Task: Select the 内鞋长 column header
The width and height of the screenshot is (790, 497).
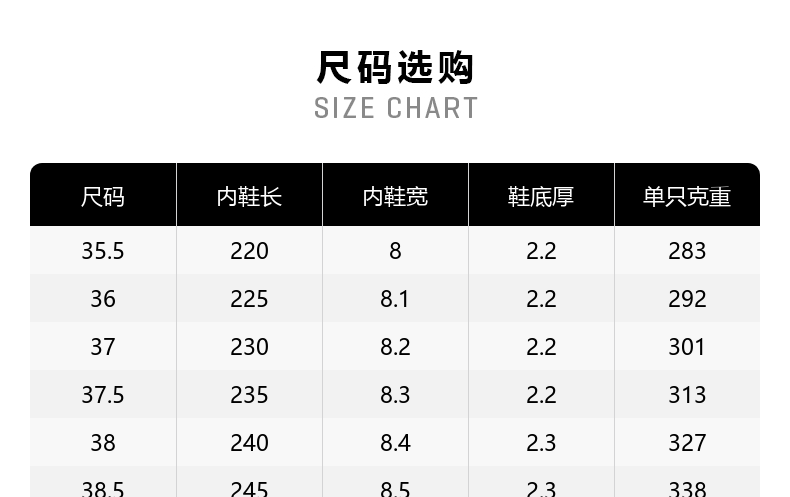Action: 249,197
